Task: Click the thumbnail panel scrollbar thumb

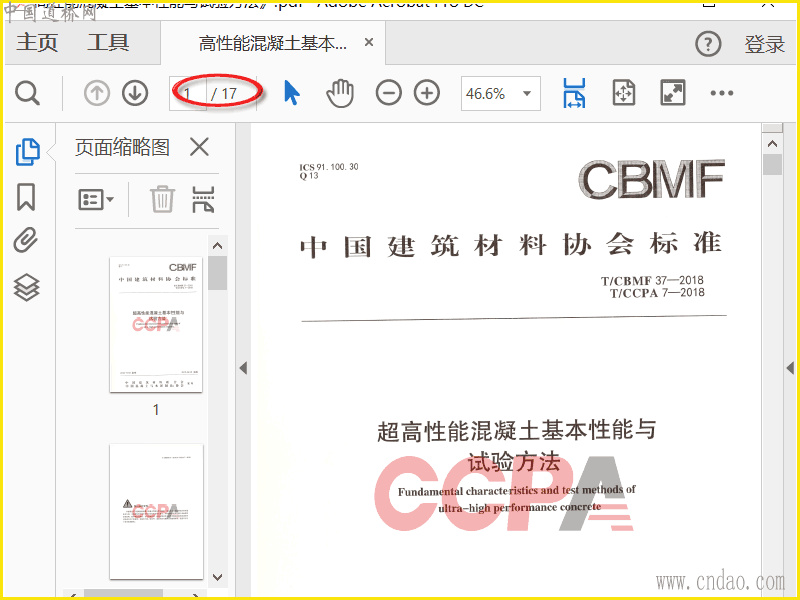Action: (217, 273)
